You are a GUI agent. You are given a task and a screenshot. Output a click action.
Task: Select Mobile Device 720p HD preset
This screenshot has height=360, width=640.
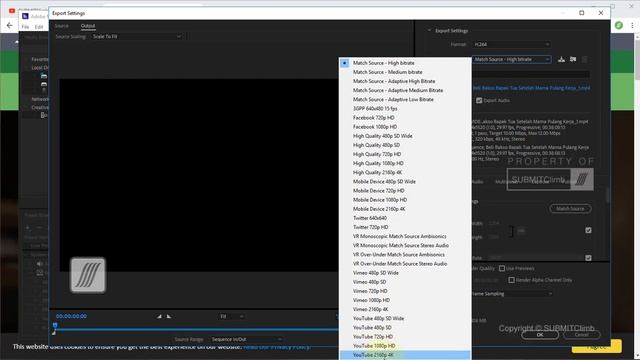[x=405, y=191]
